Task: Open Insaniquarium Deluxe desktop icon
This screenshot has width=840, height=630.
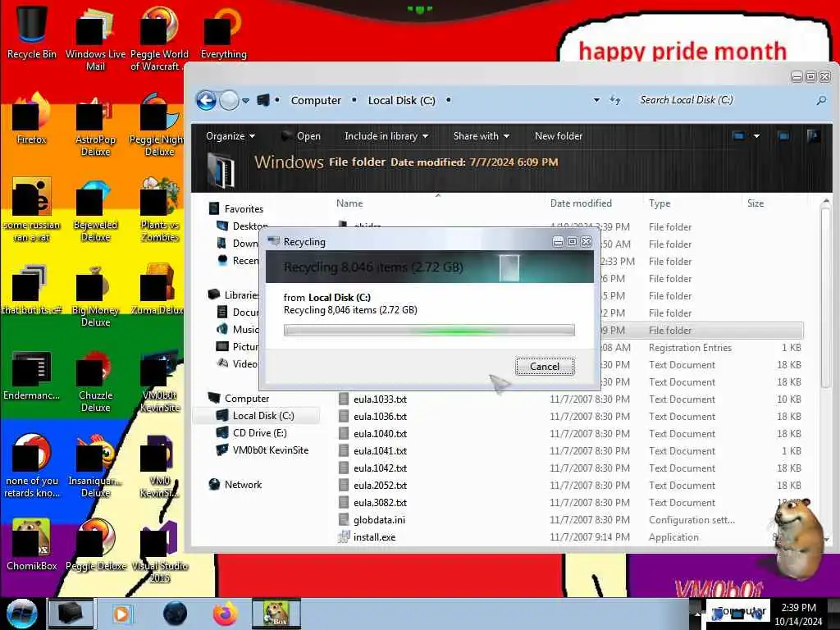Action: (x=95, y=466)
